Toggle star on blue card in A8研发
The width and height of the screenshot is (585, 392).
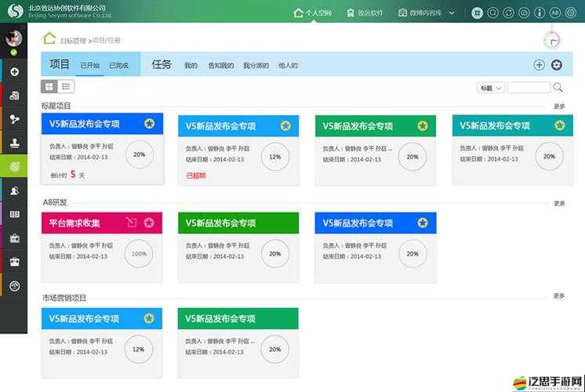pos(423,223)
